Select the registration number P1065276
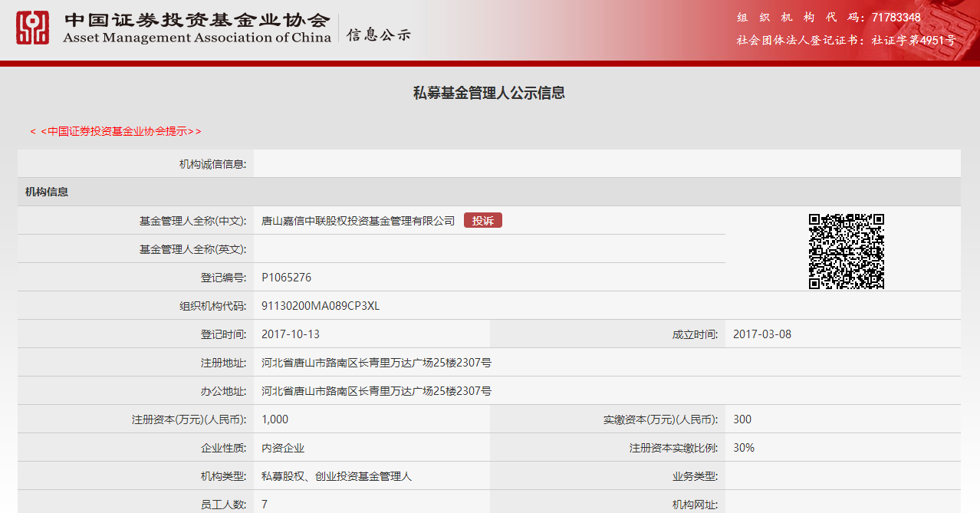Screen dimensions: 980x513 tap(286, 278)
